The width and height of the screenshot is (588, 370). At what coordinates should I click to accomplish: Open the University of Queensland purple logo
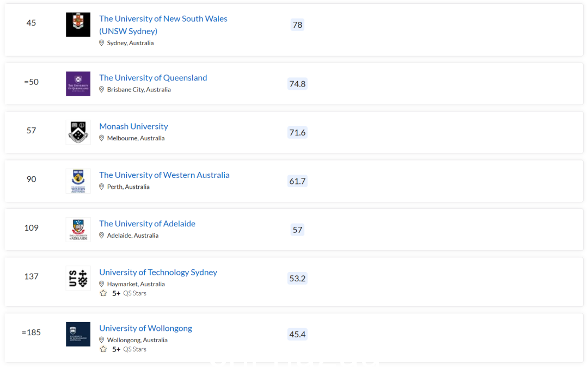tap(78, 84)
